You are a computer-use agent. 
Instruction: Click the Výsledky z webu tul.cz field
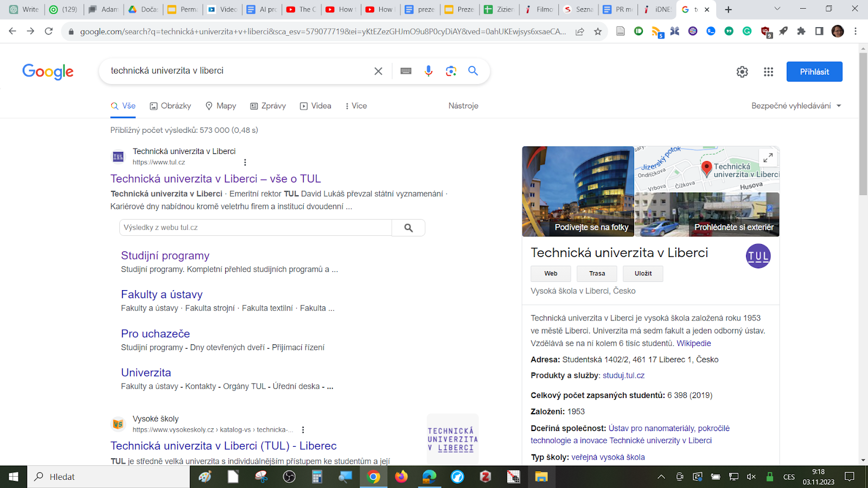256,228
